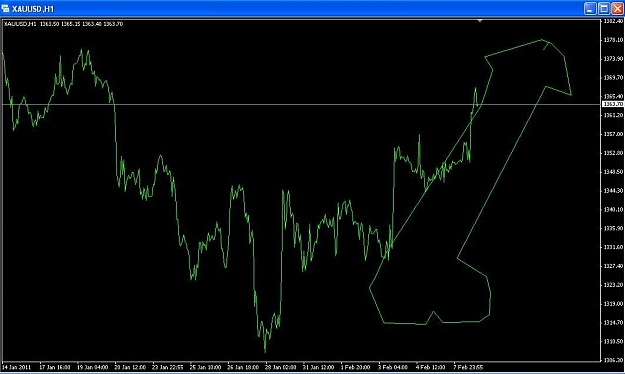Click price scale value 1344.30
This screenshot has height=374, width=625.
[x=613, y=191]
